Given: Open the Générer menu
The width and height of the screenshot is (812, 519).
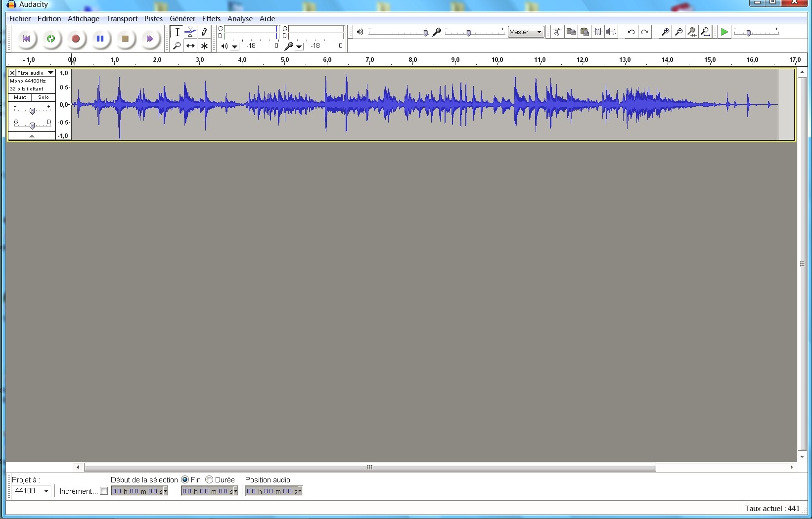Looking at the screenshot, I should (182, 19).
